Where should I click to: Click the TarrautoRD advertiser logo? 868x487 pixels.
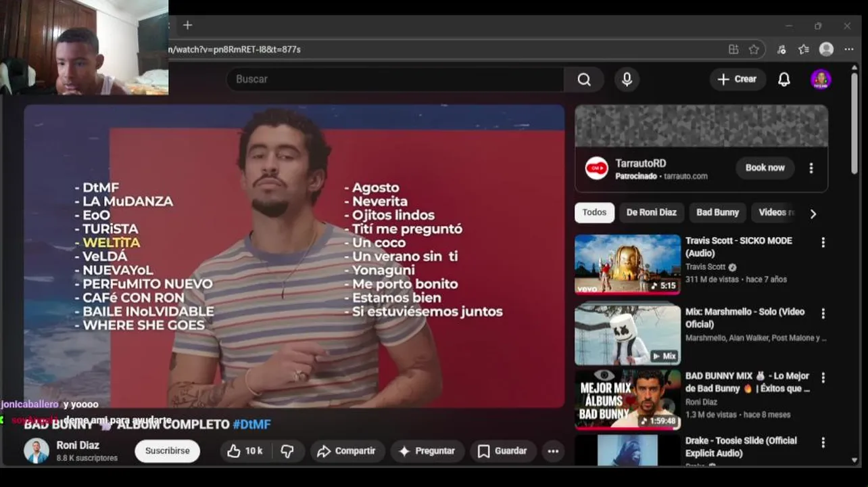(596, 168)
